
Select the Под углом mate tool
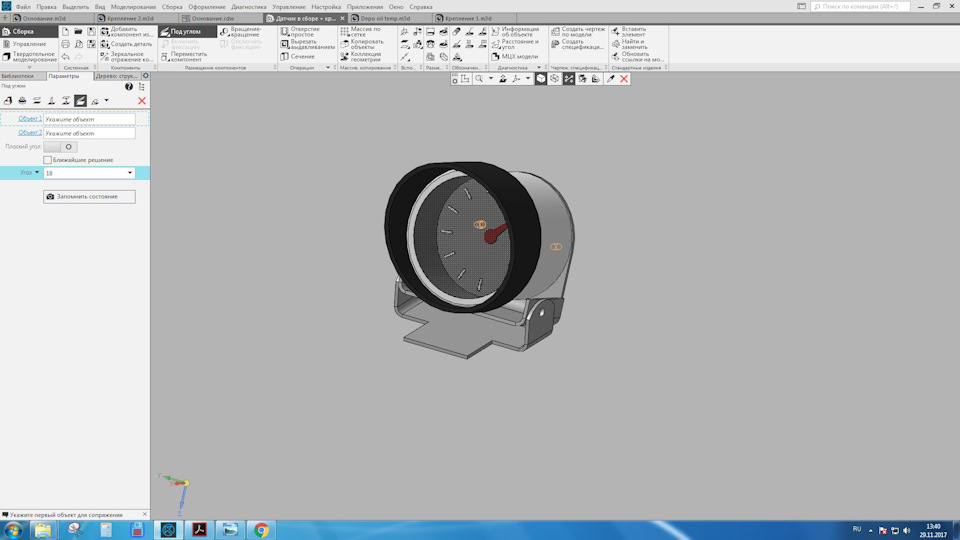click(x=187, y=31)
